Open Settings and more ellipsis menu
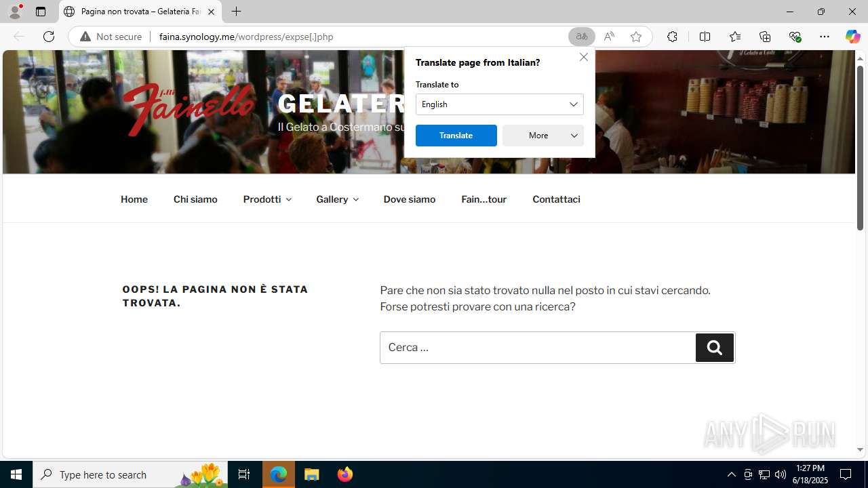868x488 pixels. click(x=825, y=37)
